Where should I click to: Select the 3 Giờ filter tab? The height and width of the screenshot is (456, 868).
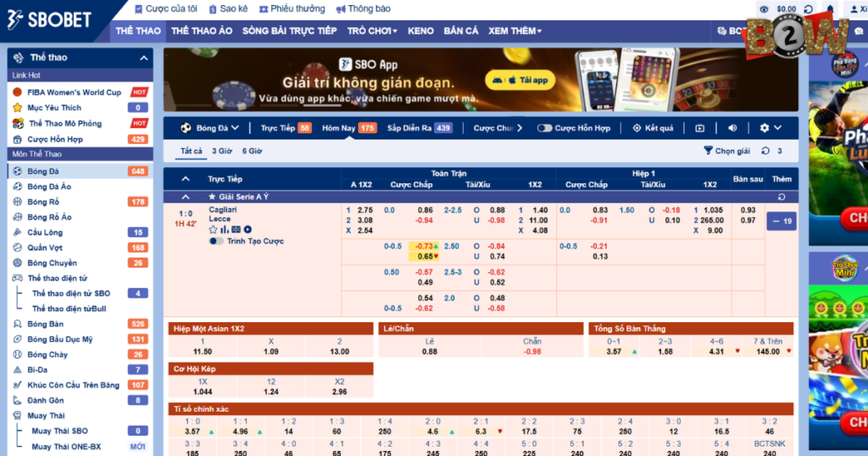pos(222,151)
